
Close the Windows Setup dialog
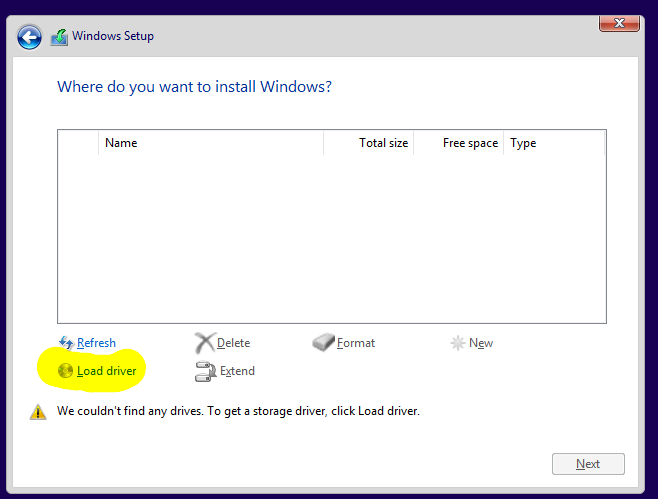[x=619, y=23]
